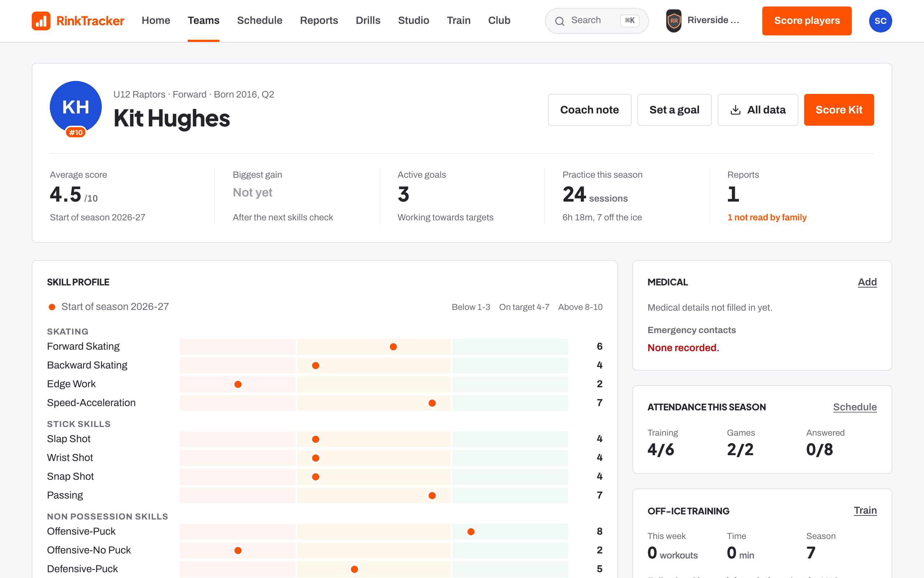Switch to the Teams tab
Image resolution: width=924 pixels, height=578 pixels.
click(204, 20)
